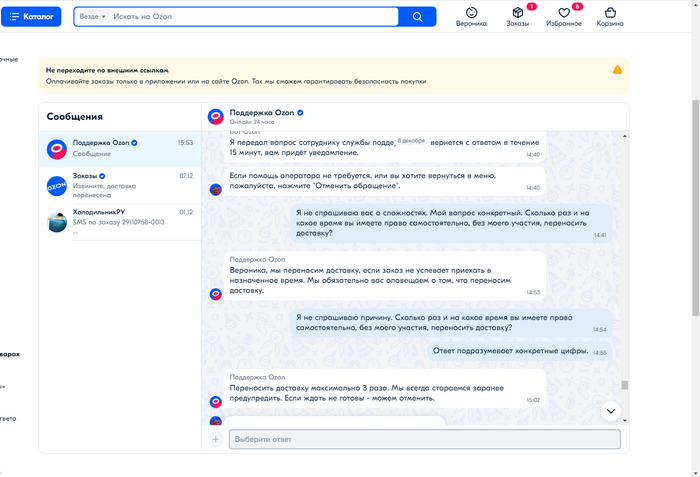
Task: Open the Везде search scope dropdown
Action: pyautogui.click(x=92, y=17)
